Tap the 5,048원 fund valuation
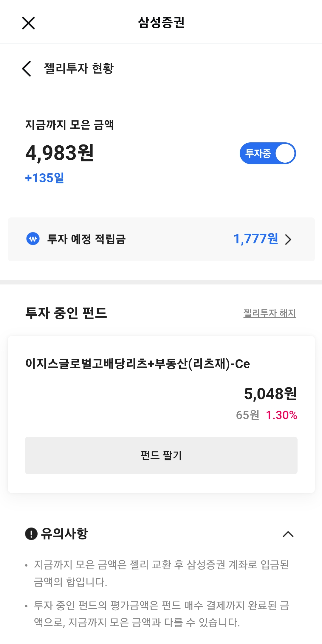Screen dimensions: 322x644 (270, 393)
